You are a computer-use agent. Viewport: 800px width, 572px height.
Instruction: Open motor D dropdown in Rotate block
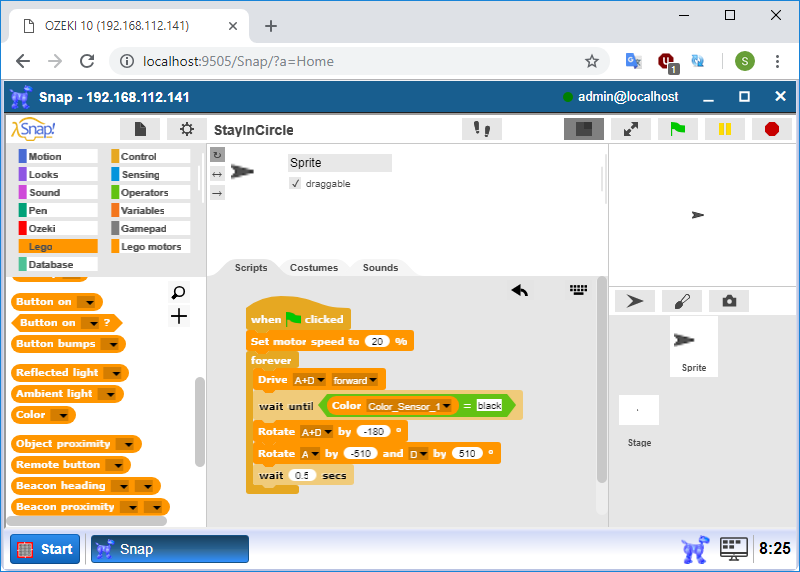(x=424, y=454)
